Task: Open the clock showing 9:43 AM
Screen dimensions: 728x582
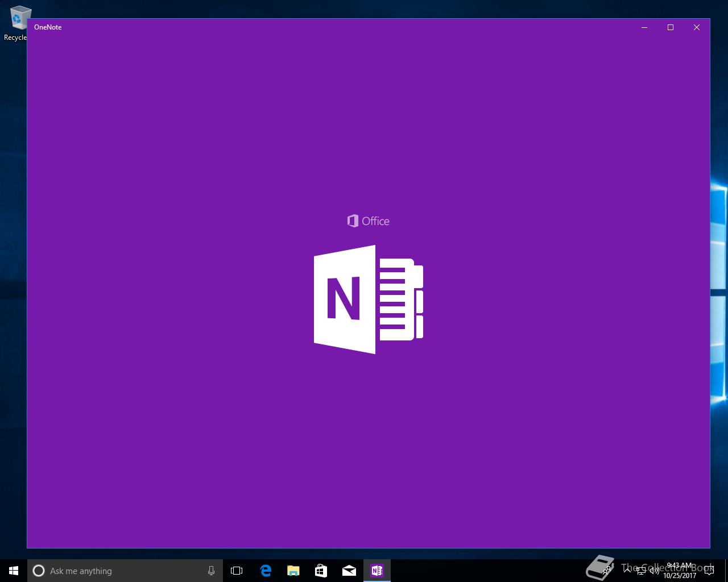Action: point(680,571)
